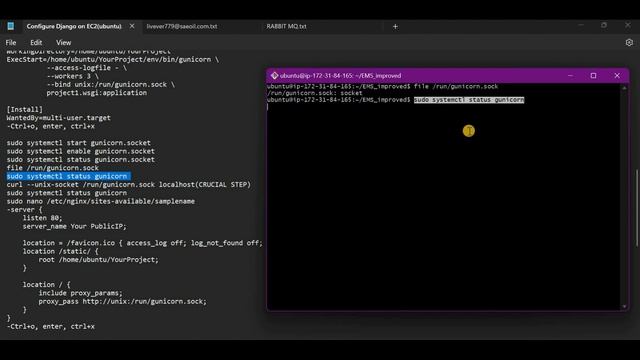Click the terminal title bar text
Screen dimensions: 640x360
[x=340, y=76]
